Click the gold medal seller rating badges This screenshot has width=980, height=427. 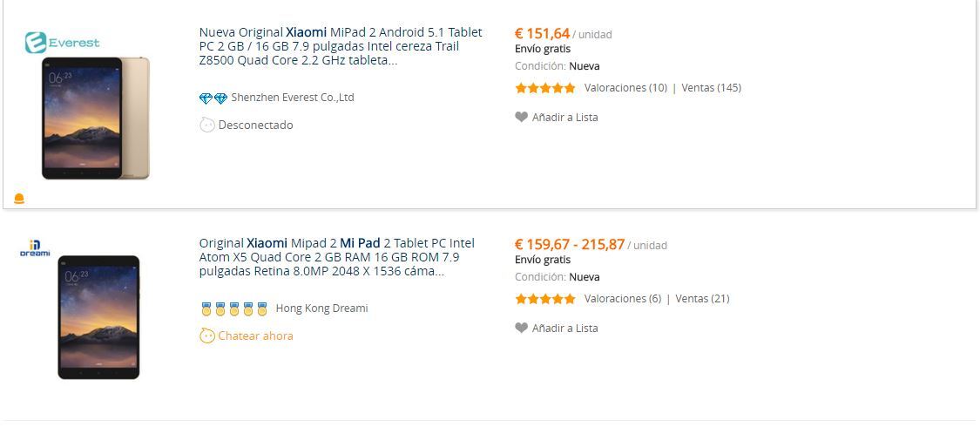pyautogui.click(x=233, y=308)
